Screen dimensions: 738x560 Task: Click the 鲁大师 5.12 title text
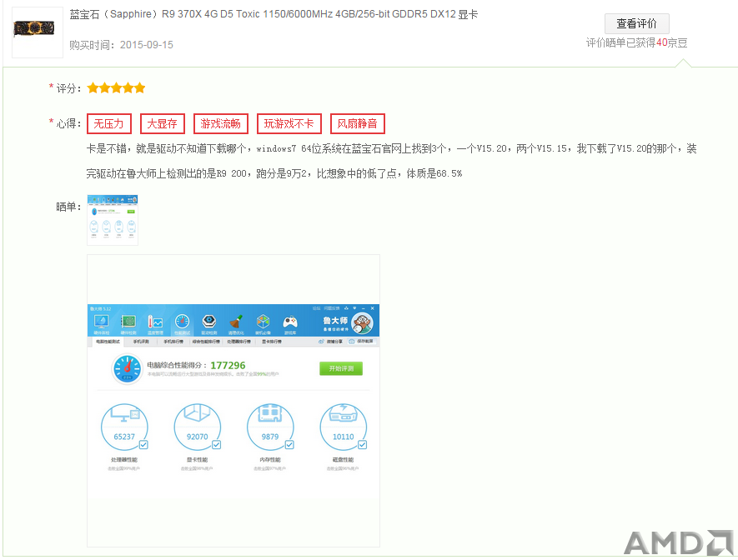point(100,309)
